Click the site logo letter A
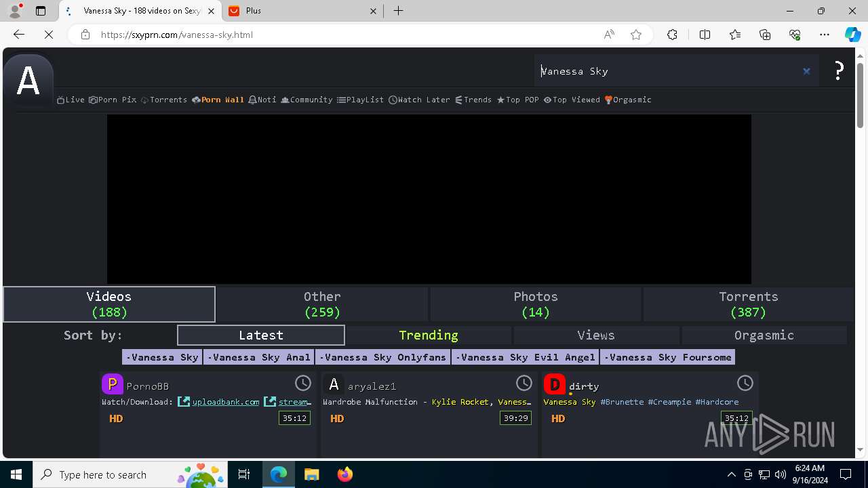Image resolution: width=868 pixels, height=488 pixels. coord(28,81)
